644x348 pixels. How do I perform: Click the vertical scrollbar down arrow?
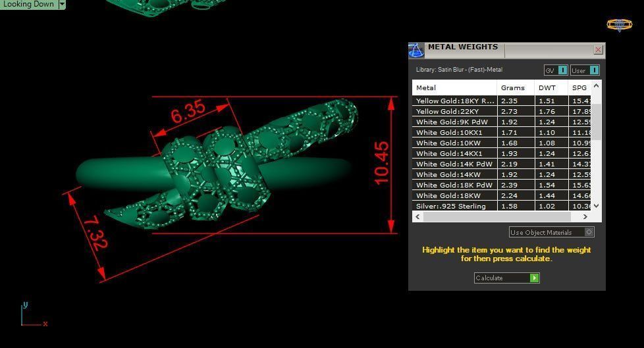[597, 206]
